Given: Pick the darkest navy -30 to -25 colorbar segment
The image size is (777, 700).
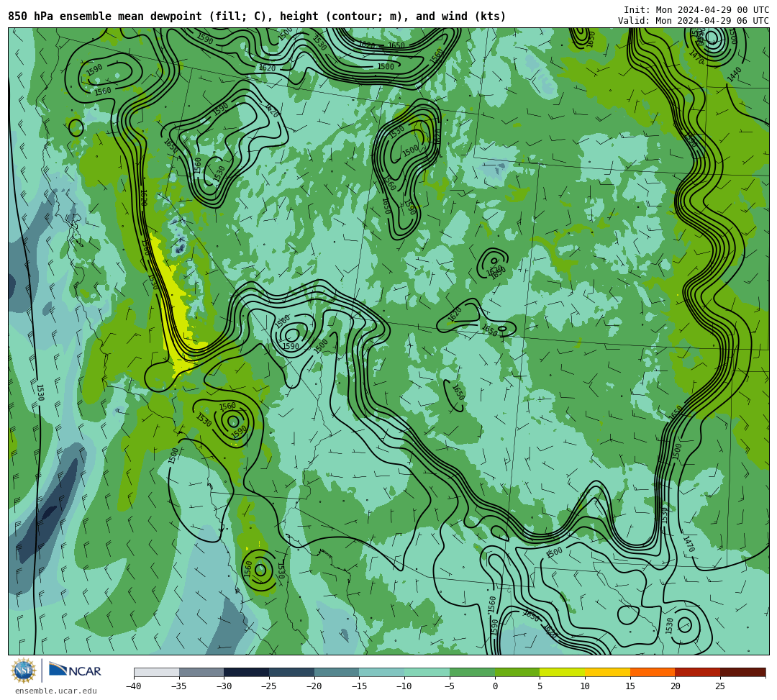Looking at the screenshot, I should click(x=246, y=672).
